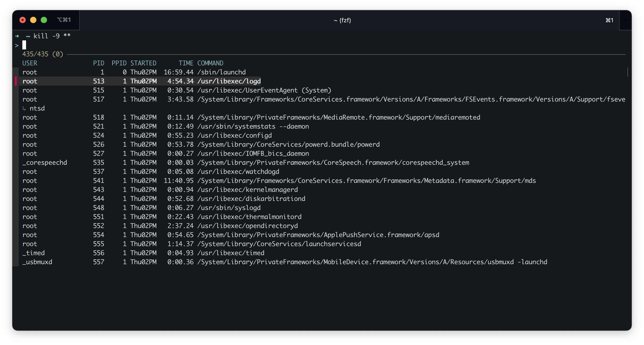Select the highlighted /usr/libexec/logd row
644x345 pixels.
click(x=229, y=81)
